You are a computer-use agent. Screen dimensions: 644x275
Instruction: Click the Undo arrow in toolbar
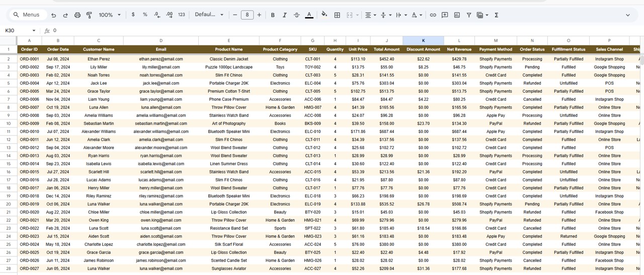click(54, 15)
